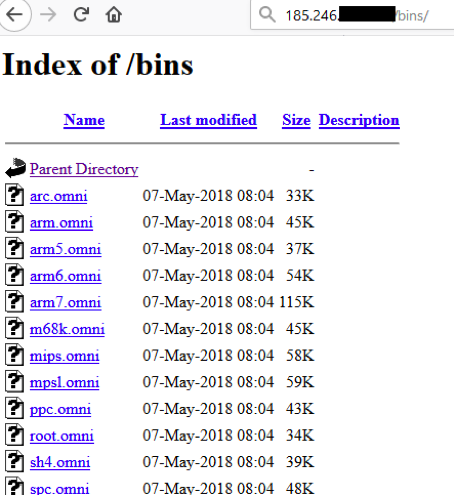Viewport: 454px width, 495px height.
Task: Click the unknown-file icon beside arm5.omni
Action: [14, 248]
